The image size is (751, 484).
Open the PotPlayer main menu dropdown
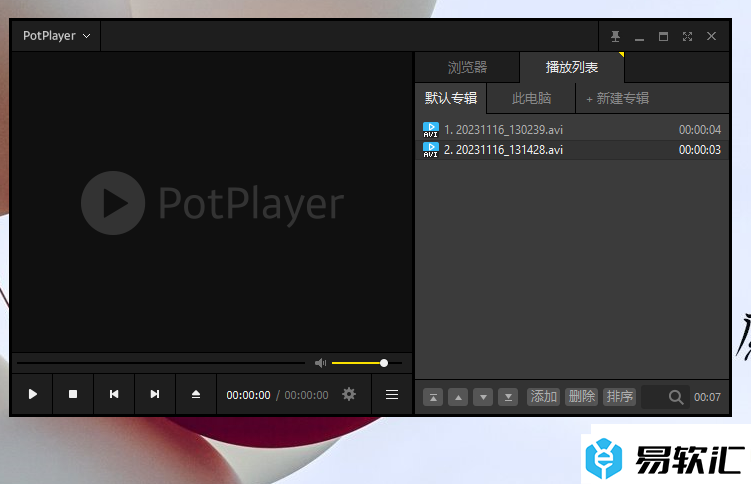click(56, 36)
